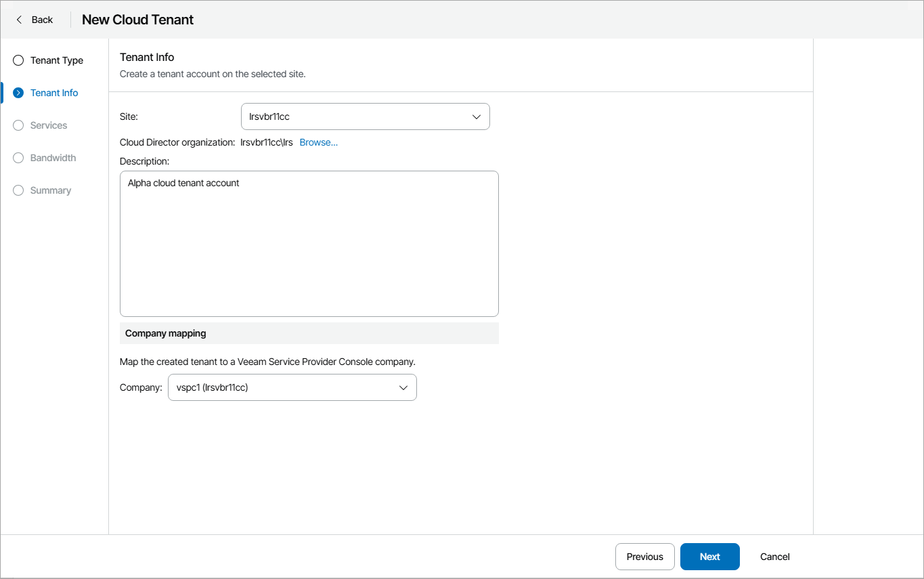This screenshot has width=924, height=579.
Task: Click the Back button label
Action: [42, 20]
